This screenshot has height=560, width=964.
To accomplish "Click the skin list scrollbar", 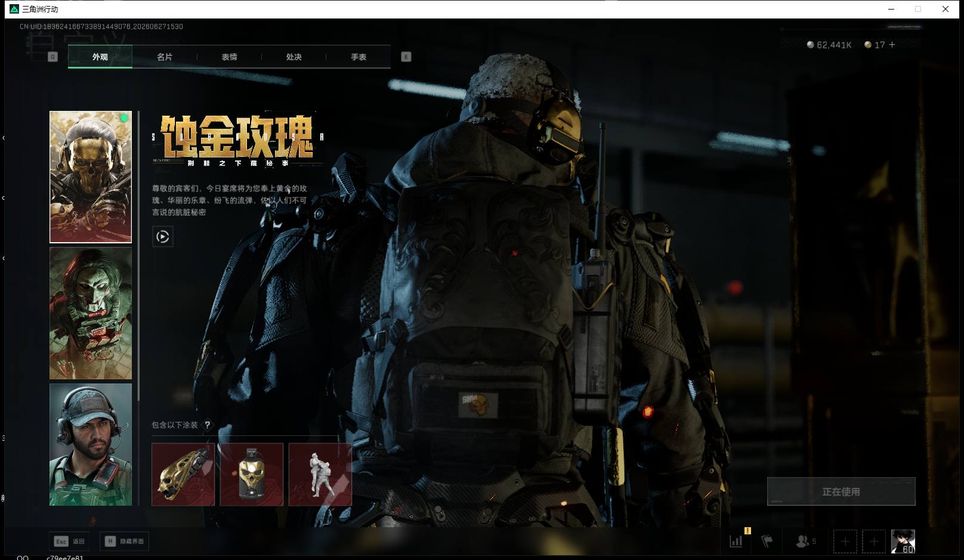I will [138, 255].
